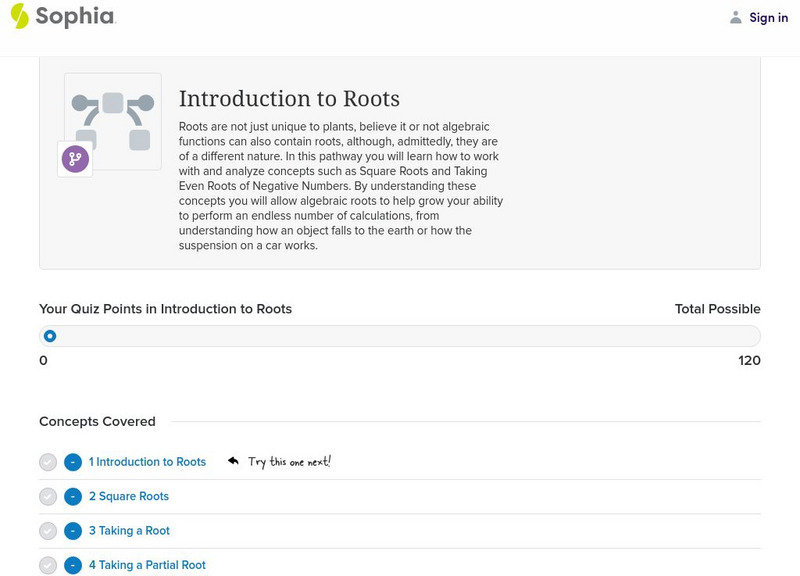Open concept 1 Introduction to Roots

point(147,462)
